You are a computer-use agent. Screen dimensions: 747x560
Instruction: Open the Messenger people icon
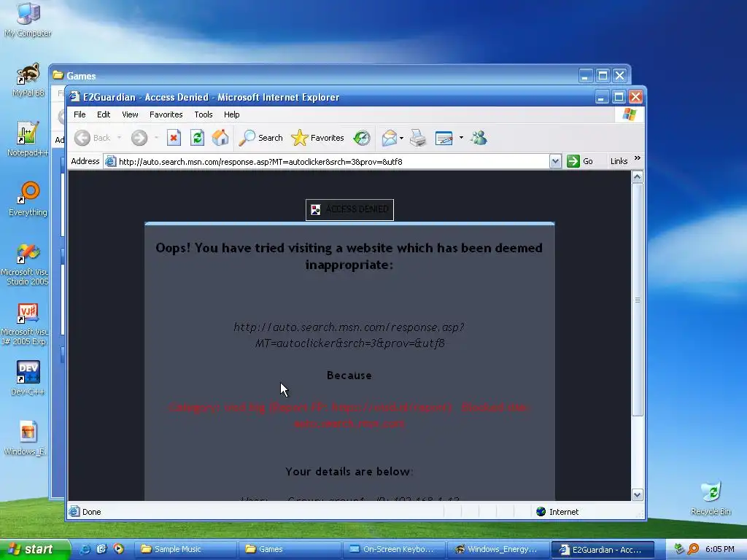click(479, 138)
